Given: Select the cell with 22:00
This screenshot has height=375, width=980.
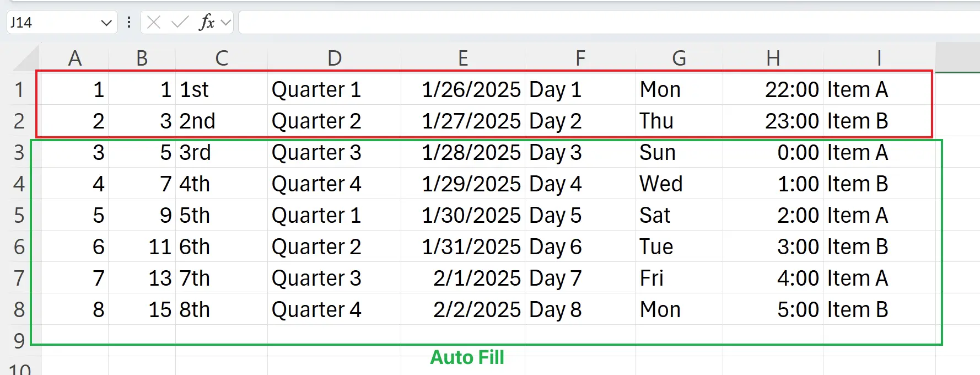Looking at the screenshot, I should [773, 89].
